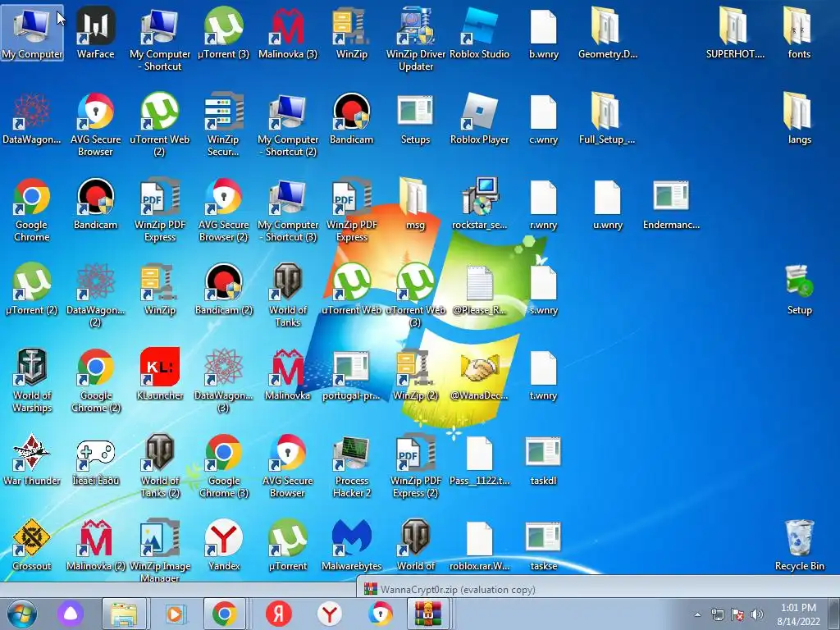
Task: Click the @WanaDec... handshake icon
Action: (479, 374)
